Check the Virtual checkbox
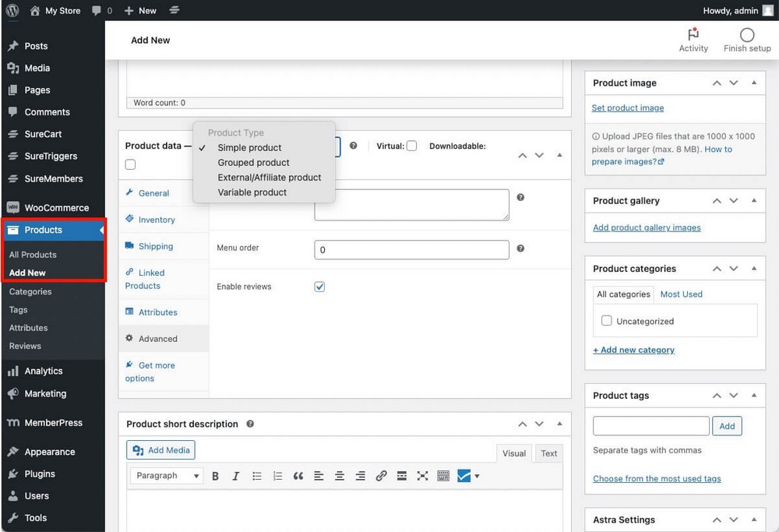779x532 pixels. point(411,146)
